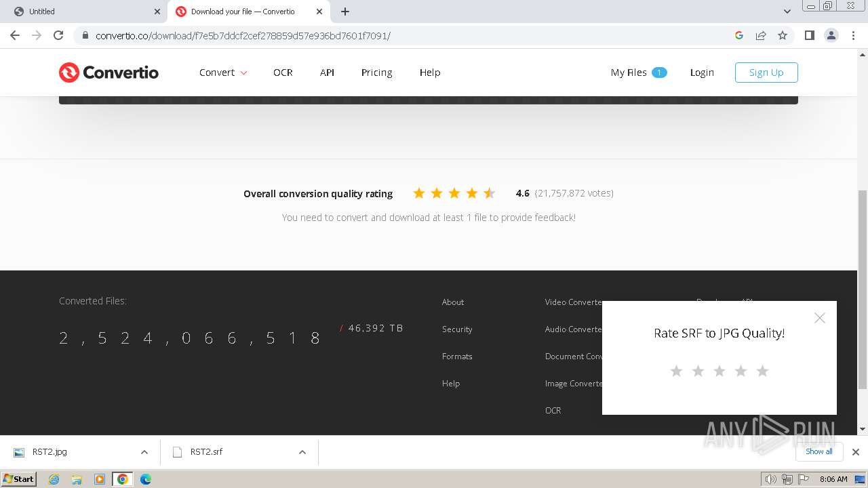Open the RST2.srf downloaded file
The image size is (868, 488).
coord(206,452)
